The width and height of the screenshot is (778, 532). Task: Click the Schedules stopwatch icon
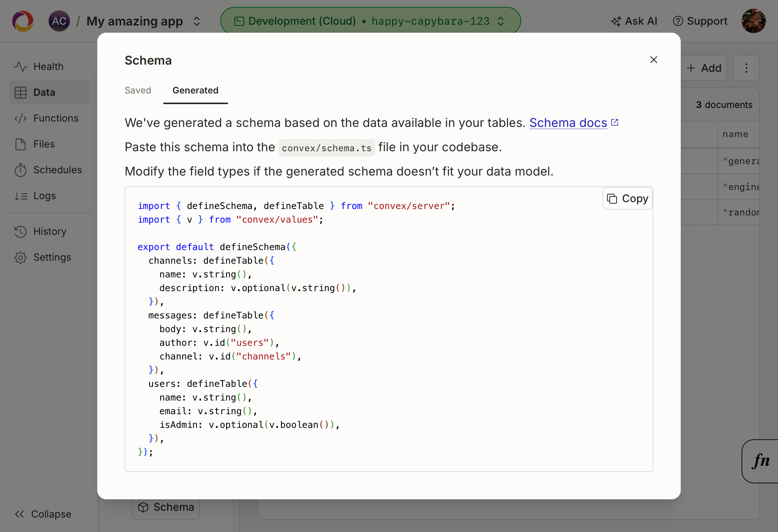point(21,170)
